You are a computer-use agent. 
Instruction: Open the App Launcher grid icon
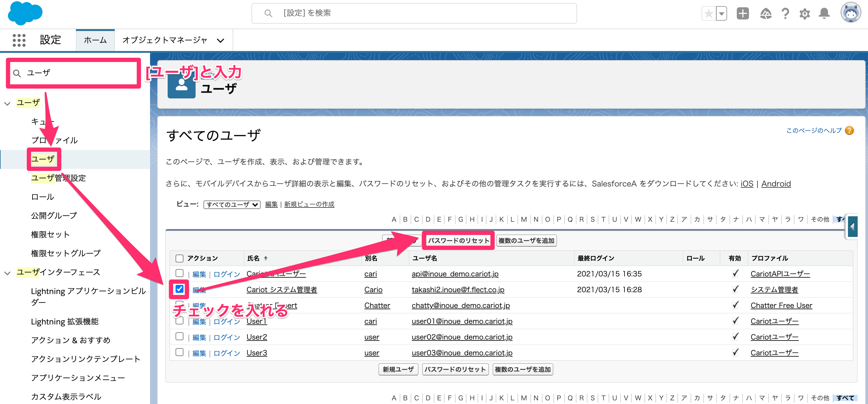tap(19, 40)
